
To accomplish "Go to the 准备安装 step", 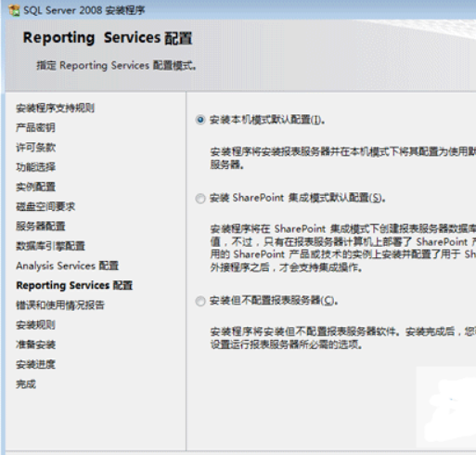I will [35, 344].
